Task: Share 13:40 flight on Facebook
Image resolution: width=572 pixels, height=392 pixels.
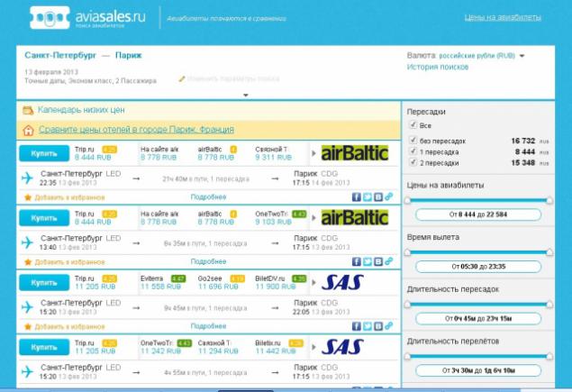Action: pos(357,261)
